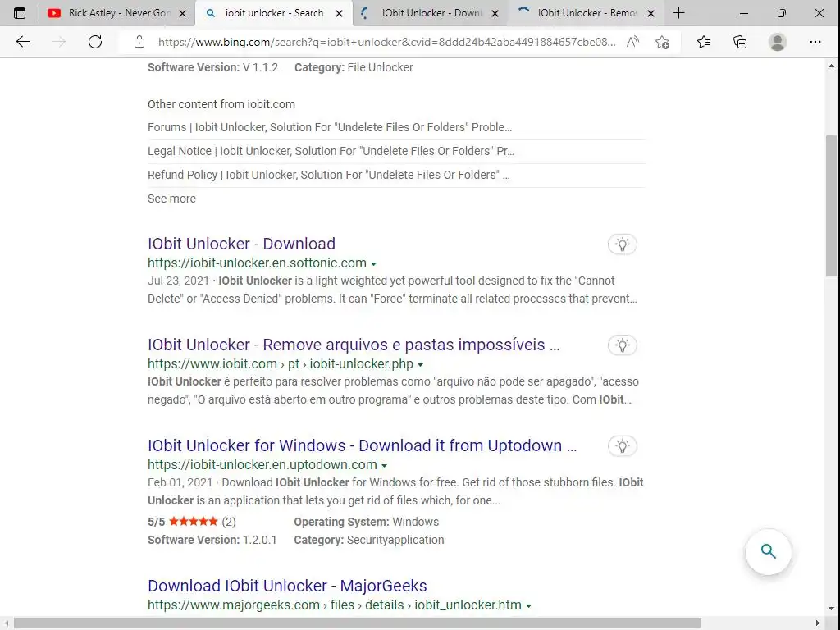The width and height of the screenshot is (840, 630).
Task: Switch to IObit Unlocker - Remove tab
Action: click(587, 13)
